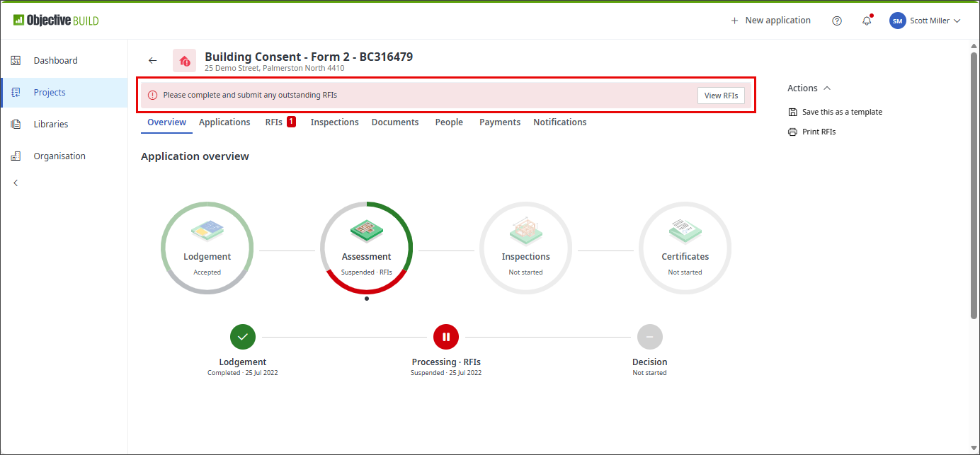Click the green Lodgement completed checkmark
Viewport: 980px width, 455px height.
pyautogui.click(x=243, y=337)
